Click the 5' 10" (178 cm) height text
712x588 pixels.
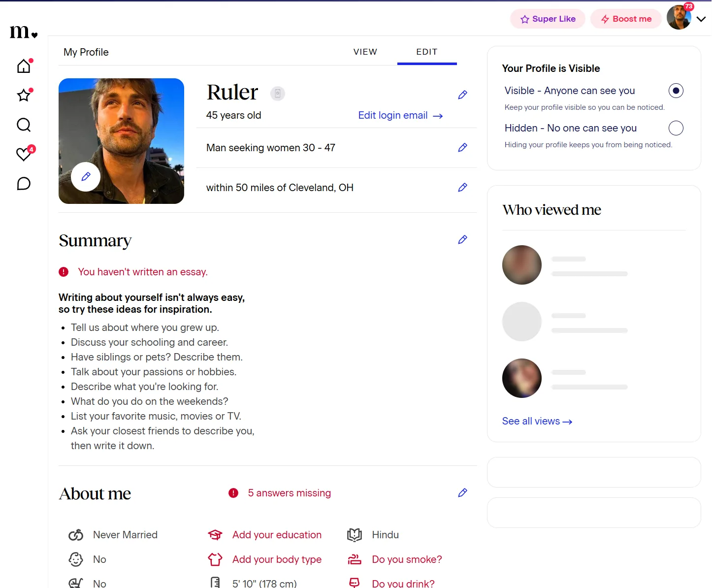[264, 583]
